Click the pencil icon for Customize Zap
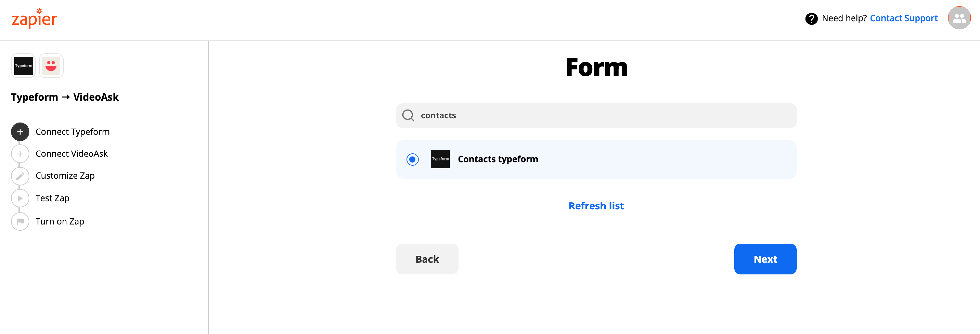 20,176
